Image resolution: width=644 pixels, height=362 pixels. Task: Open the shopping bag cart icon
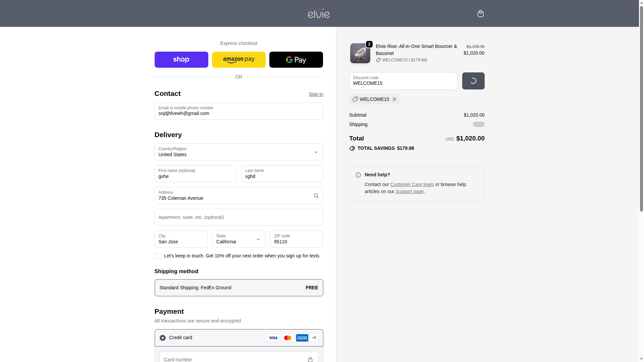[480, 13]
